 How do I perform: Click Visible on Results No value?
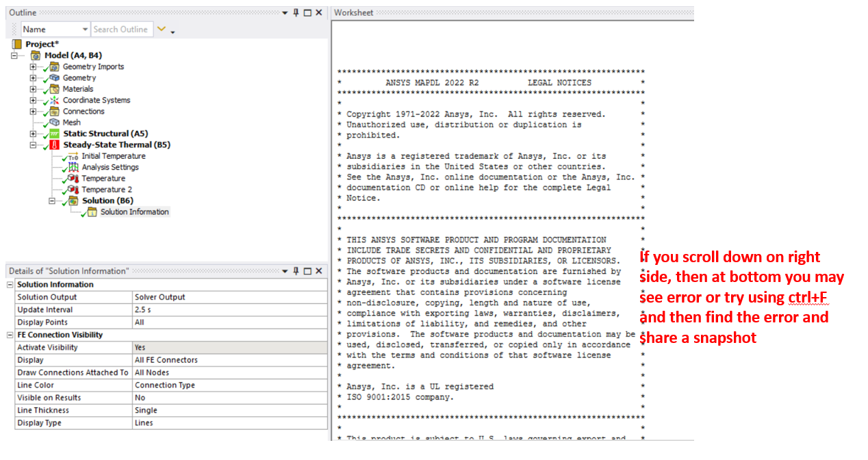pyautogui.click(x=229, y=398)
